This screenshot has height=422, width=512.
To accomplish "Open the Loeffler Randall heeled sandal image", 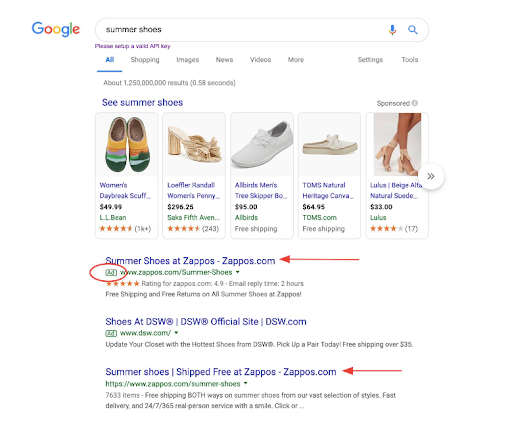I will [194, 144].
